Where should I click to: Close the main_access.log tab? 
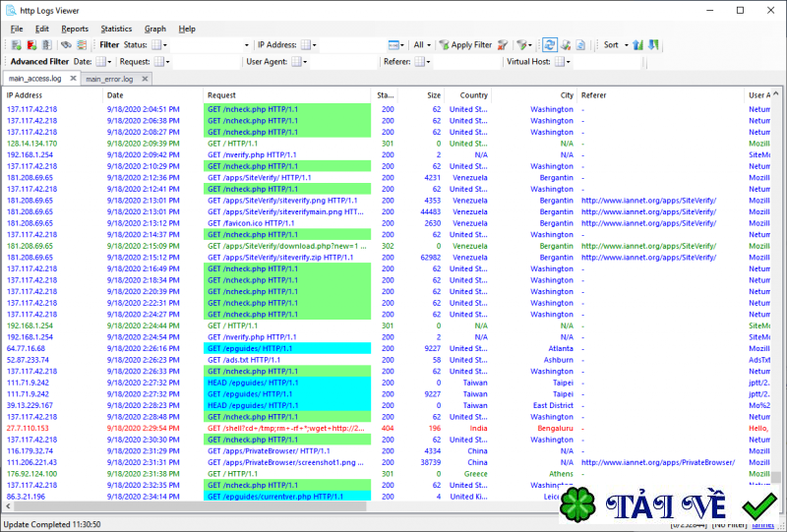[73, 78]
